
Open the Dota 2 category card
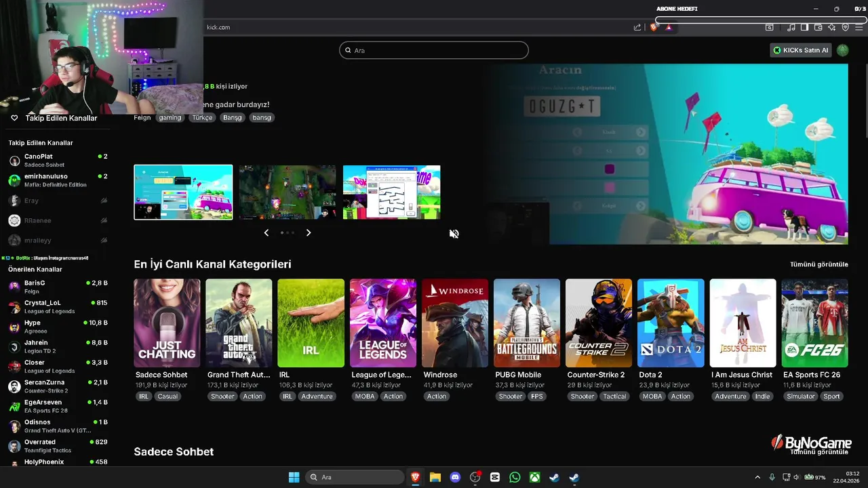(671, 323)
